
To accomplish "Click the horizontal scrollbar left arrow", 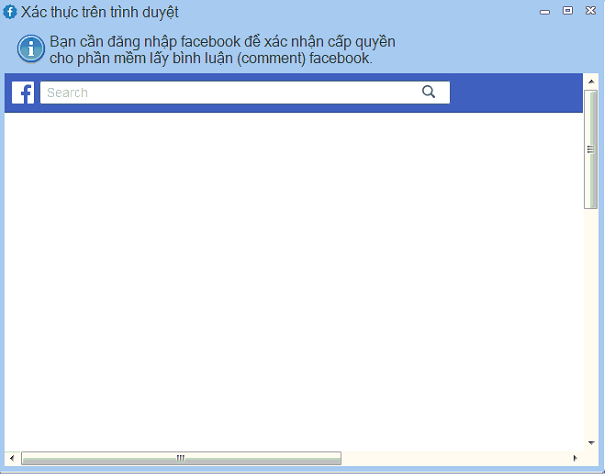I will [x=12, y=458].
